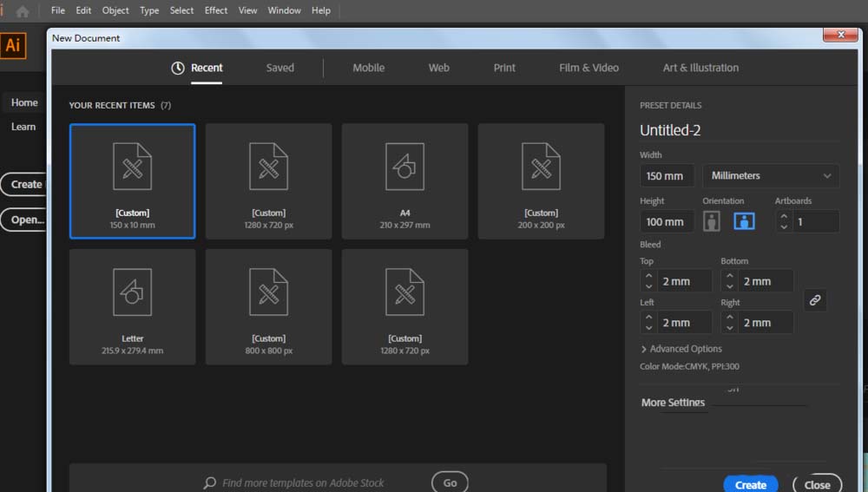Choose the Letter 215.9 x 279.4 mm preset
Image resolution: width=868 pixels, height=492 pixels.
132,306
